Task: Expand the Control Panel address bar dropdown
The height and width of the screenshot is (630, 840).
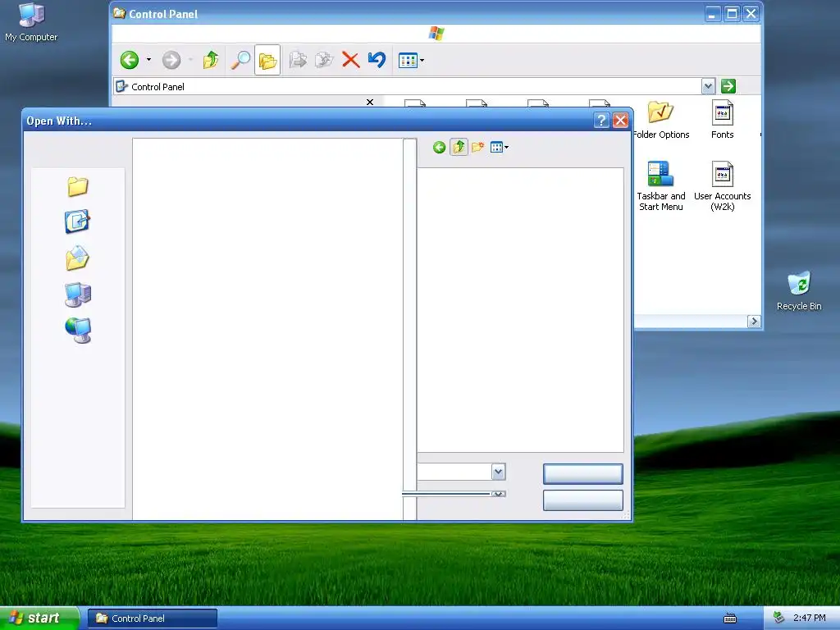Action: pos(708,86)
